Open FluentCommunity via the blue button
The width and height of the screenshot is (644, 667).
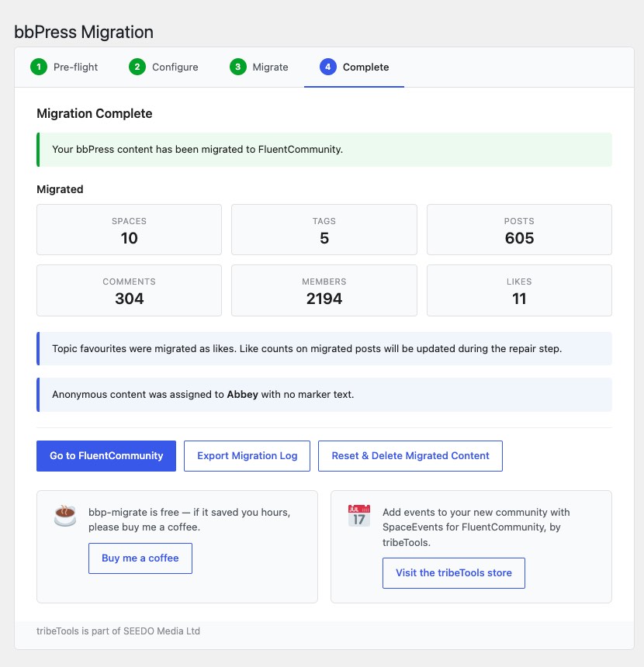[106, 456]
